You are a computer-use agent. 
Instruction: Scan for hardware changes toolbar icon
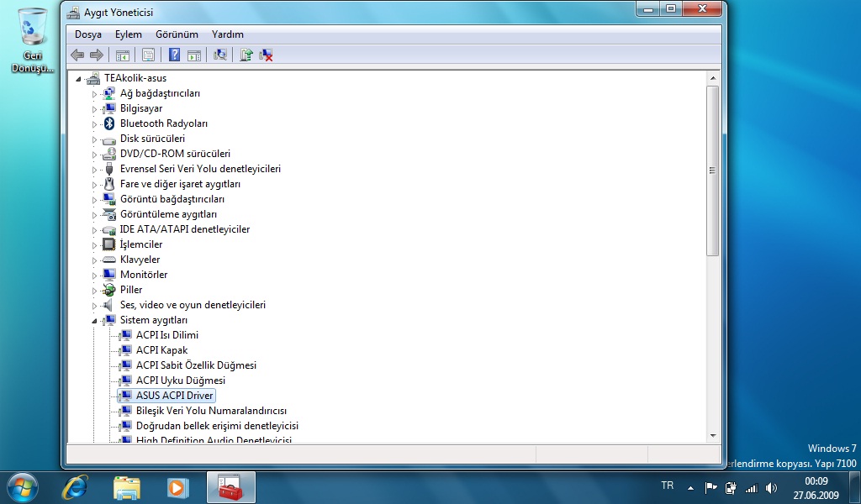click(220, 55)
